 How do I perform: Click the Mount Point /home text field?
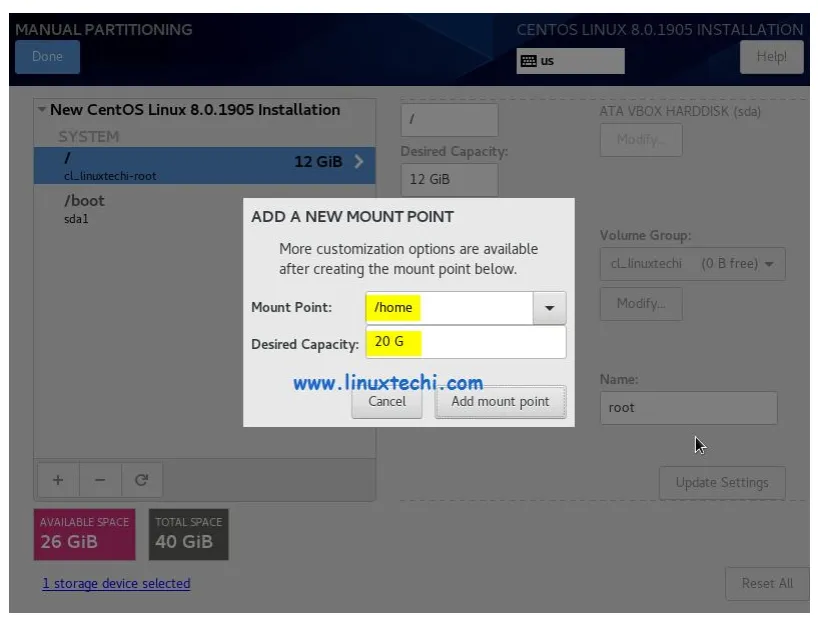point(449,308)
